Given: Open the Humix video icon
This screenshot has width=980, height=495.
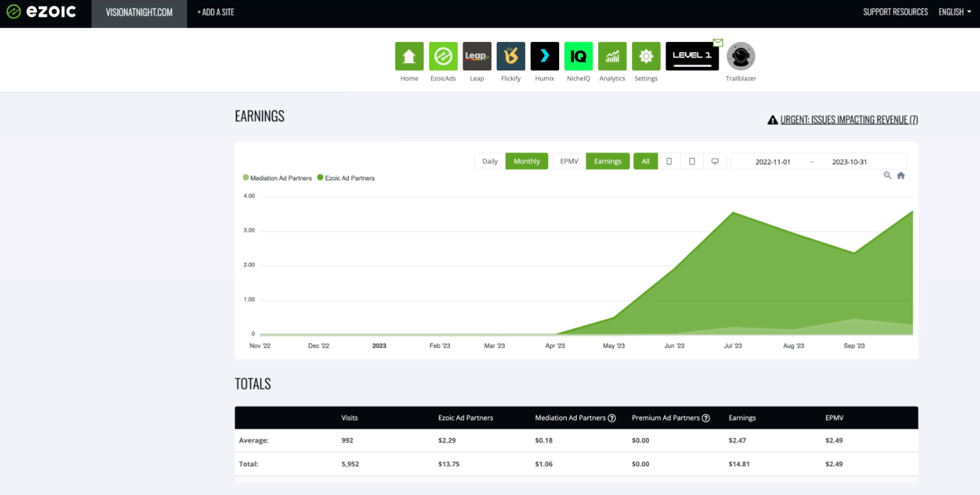Looking at the screenshot, I should tap(545, 56).
